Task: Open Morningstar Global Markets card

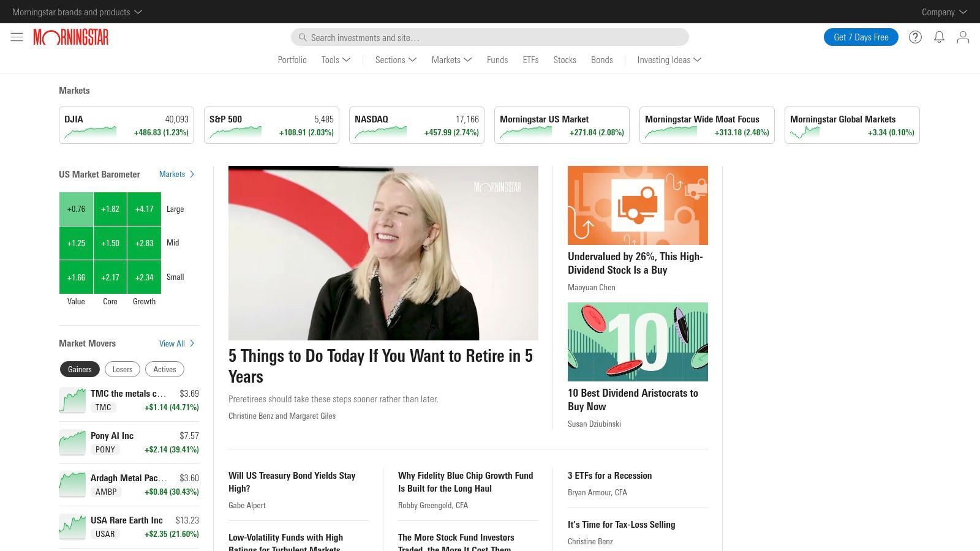Action: 852,126
